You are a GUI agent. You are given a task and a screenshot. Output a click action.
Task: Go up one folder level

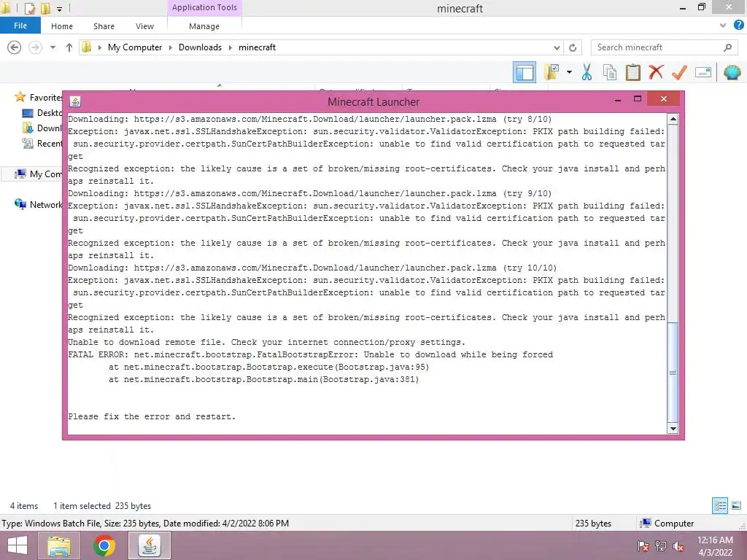point(69,47)
